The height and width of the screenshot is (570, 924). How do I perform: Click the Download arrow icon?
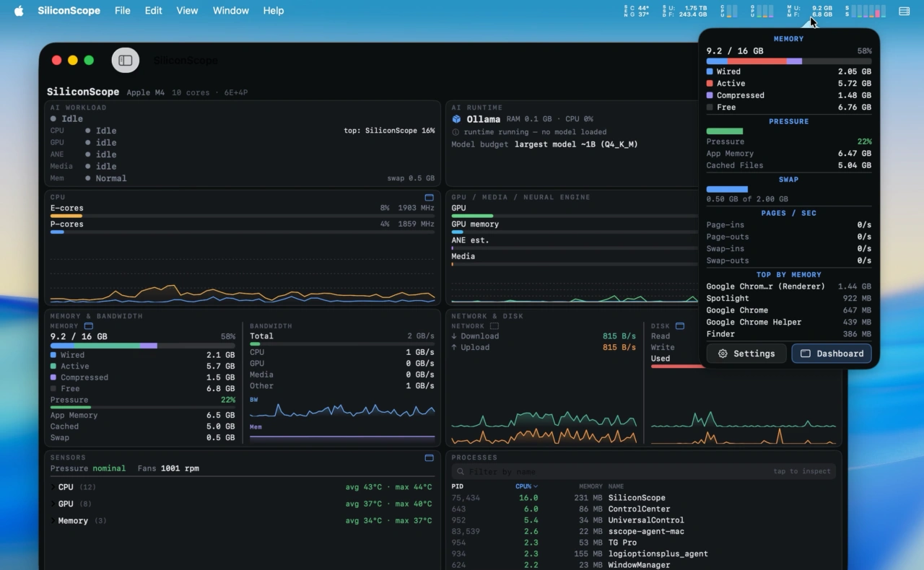point(454,336)
